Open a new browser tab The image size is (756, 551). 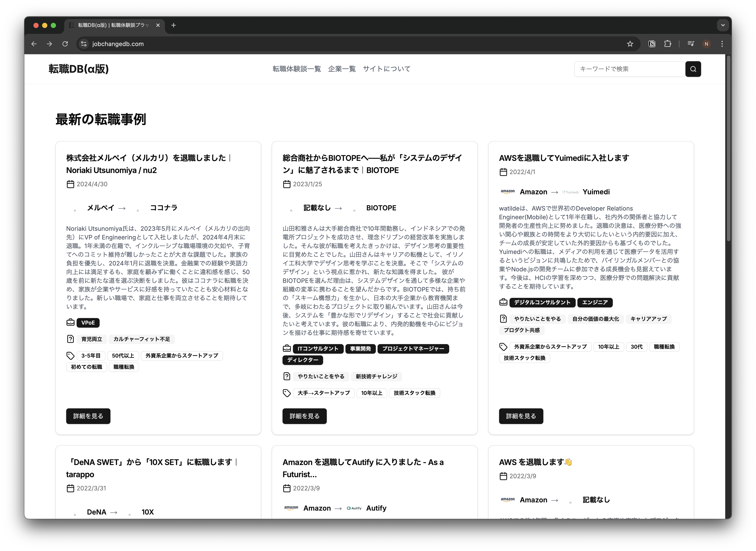173,25
